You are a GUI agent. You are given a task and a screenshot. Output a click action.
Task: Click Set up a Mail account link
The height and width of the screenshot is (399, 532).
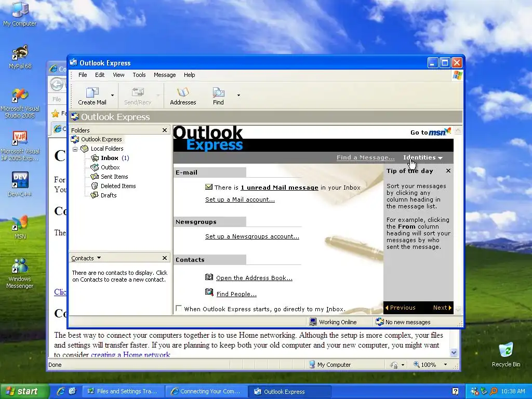[240, 199]
